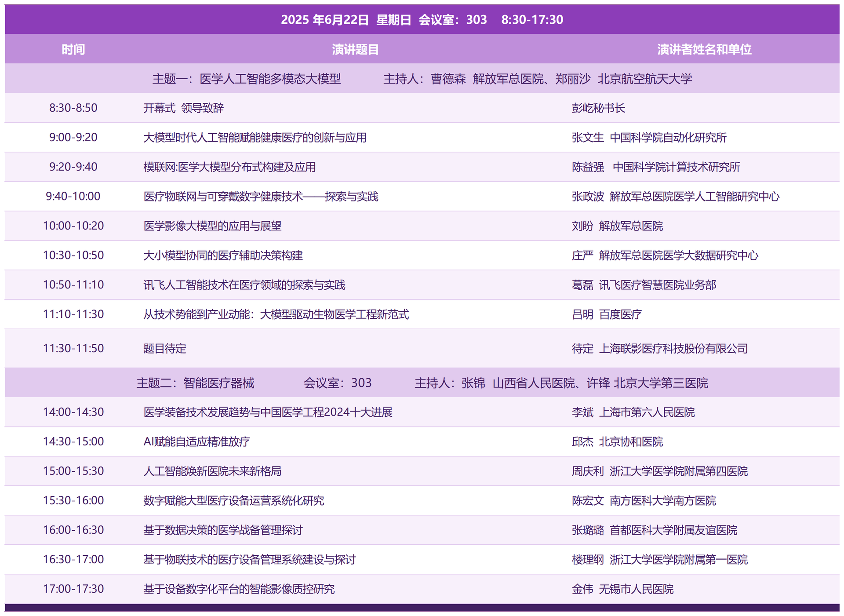Select title '基于物联技术的医疗设备管理系统建设与探讨'
This screenshot has height=616, width=844.
(x=250, y=559)
